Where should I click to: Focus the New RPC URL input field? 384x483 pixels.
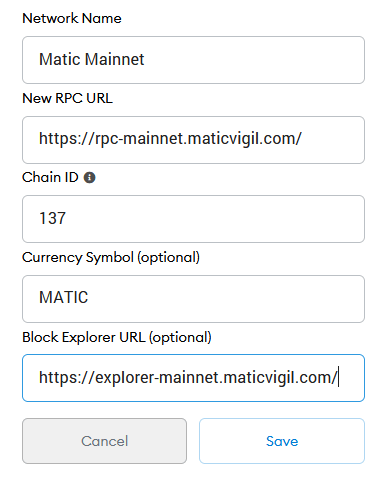[193, 140]
